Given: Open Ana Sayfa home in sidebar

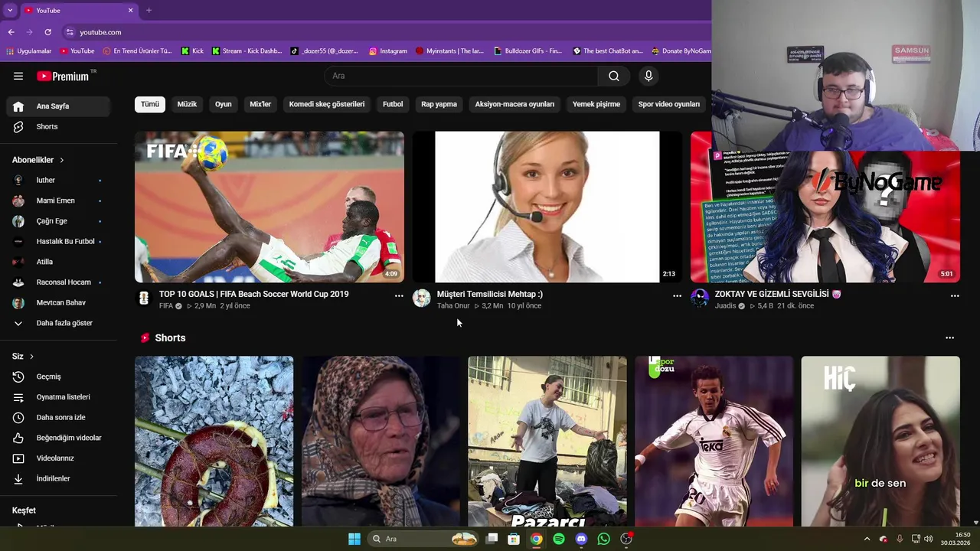Looking at the screenshot, I should coord(59,106).
